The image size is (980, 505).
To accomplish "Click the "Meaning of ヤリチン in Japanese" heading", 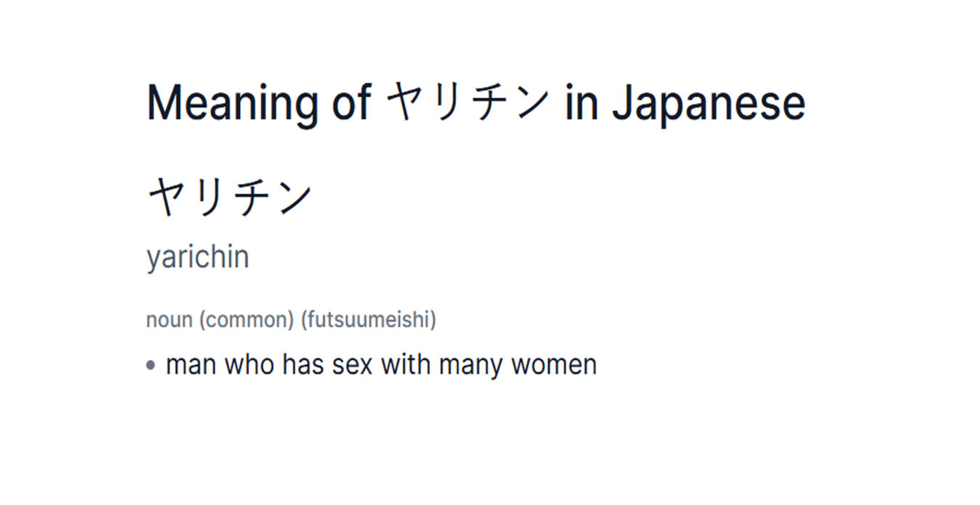I will (476, 103).
